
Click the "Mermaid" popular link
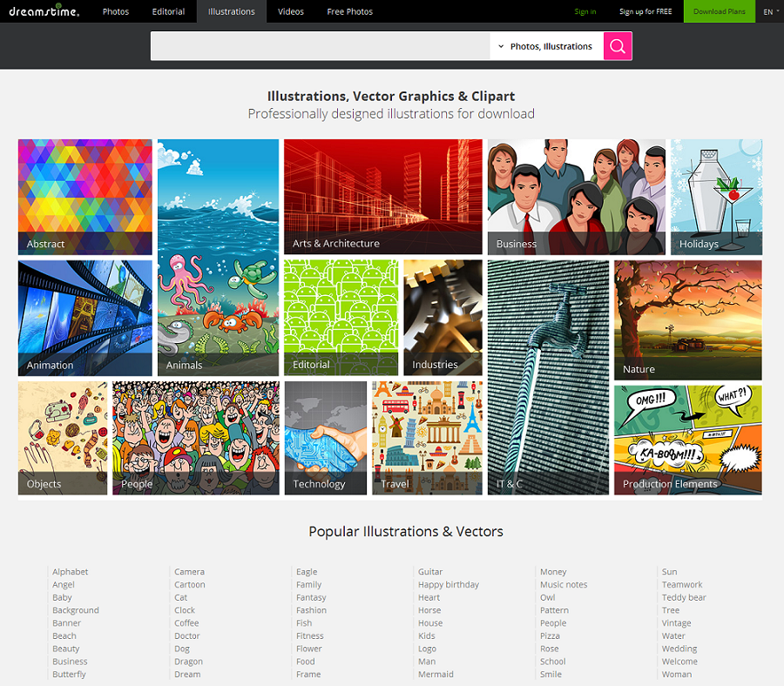coord(436,674)
